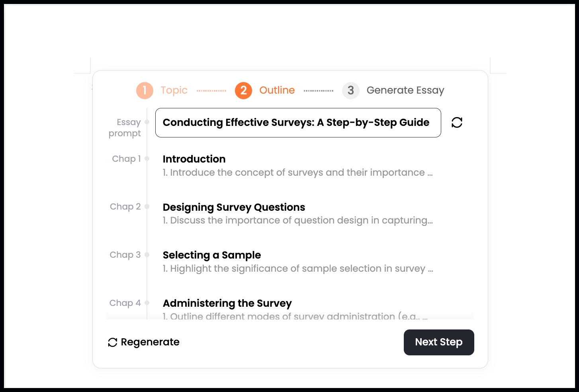Select the Selecting a Sample chapter

click(x=212, y=255)
